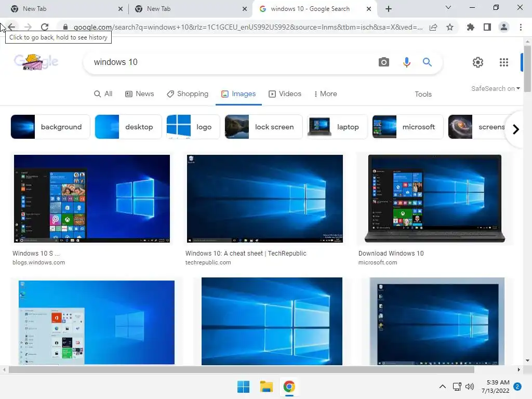Filter by lock screen chip
The height and width of the screenshot is (399, 532).
263,127
